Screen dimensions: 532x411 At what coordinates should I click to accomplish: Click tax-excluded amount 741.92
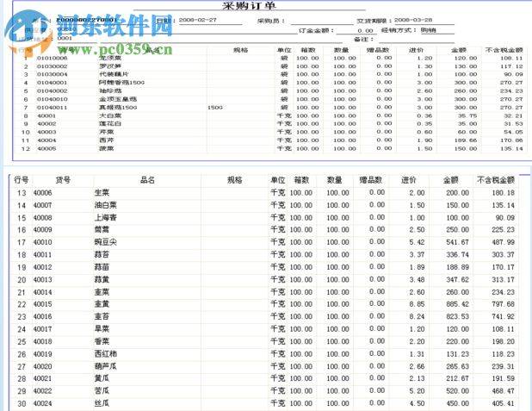(x=503, y=316)
